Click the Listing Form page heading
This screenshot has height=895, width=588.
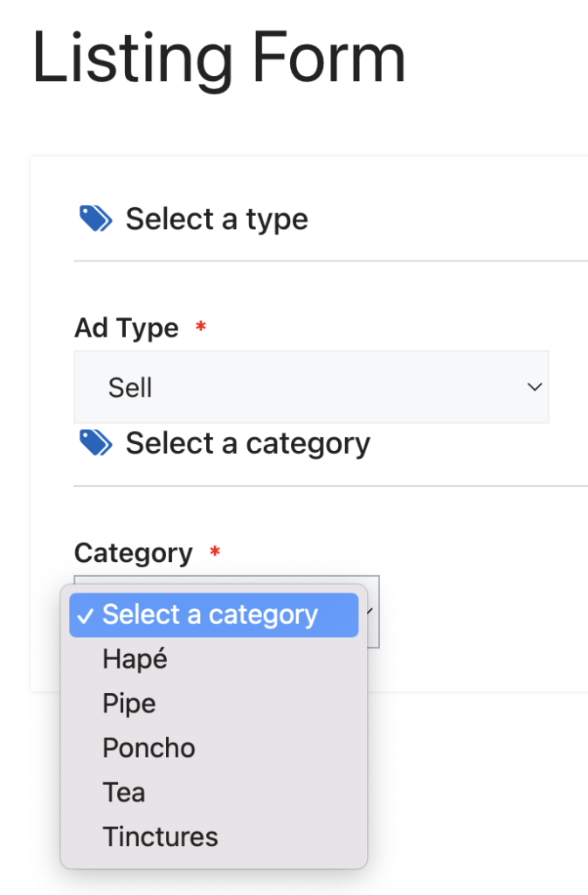click(218, 59)
